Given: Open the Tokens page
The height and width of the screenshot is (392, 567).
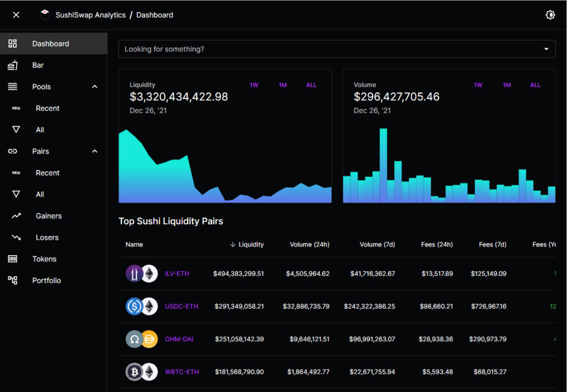Looking at the screenshot, I should point(54,259).
